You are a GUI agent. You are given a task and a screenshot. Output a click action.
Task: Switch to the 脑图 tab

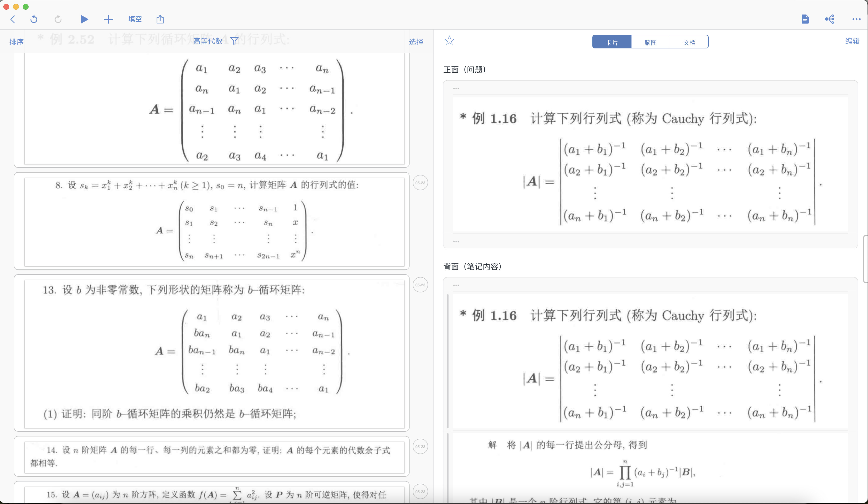click(651, 42)
